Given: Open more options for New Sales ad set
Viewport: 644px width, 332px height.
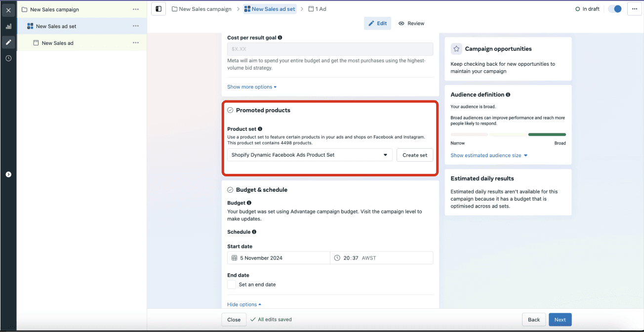Looking at the screenshot, I should point(136,26).
